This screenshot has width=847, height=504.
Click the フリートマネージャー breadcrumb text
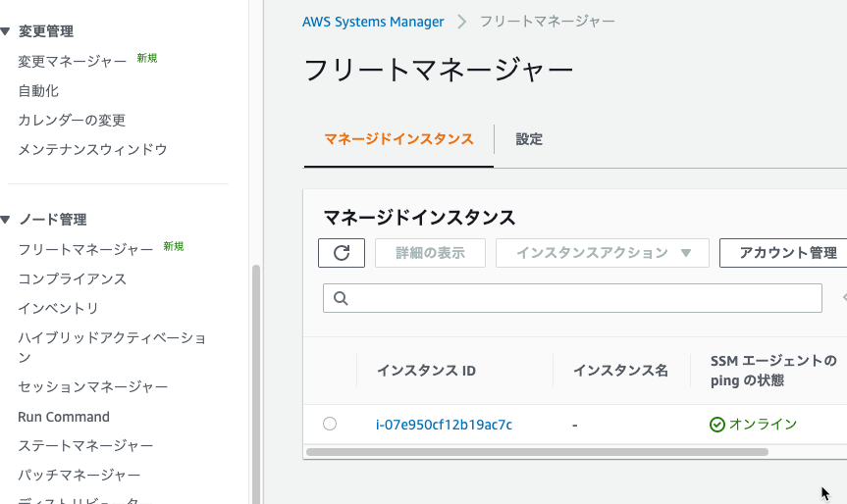(x=548, y=22)
